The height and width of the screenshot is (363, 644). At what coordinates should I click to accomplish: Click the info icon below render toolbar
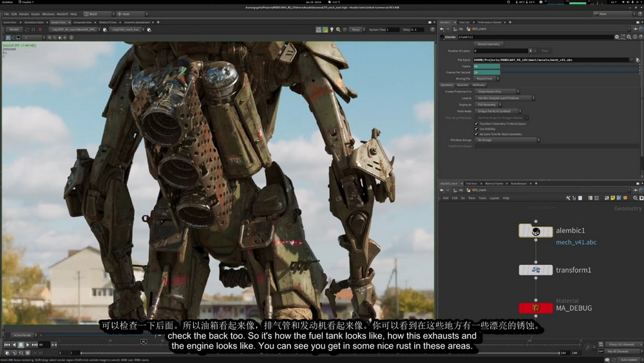pos(71,37)
